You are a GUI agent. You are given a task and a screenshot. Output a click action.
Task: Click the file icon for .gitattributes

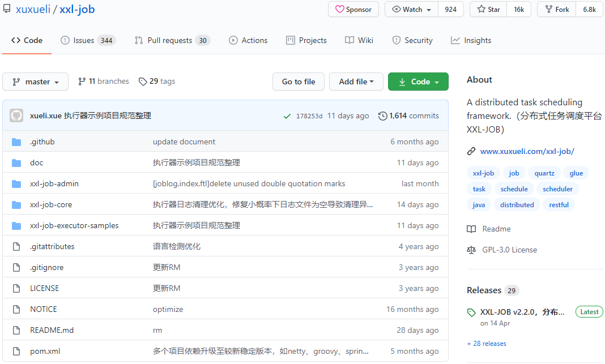click(x=16, y=246)
